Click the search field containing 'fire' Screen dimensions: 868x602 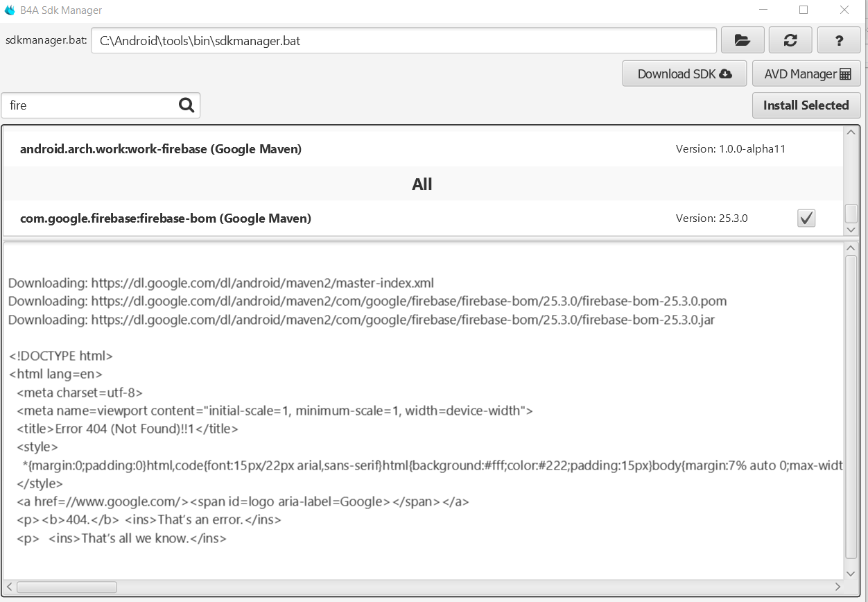[90, 105]
